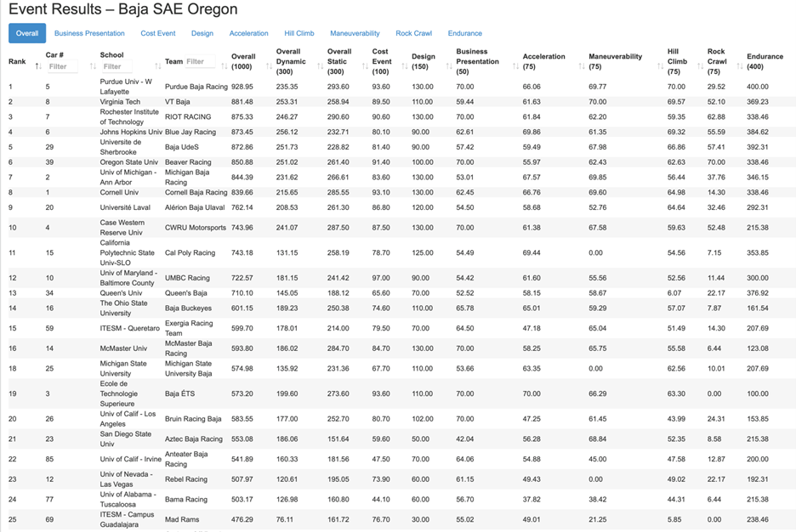Open the Design results tab
This screenshot has height=532, width=796.
(202, 33)
